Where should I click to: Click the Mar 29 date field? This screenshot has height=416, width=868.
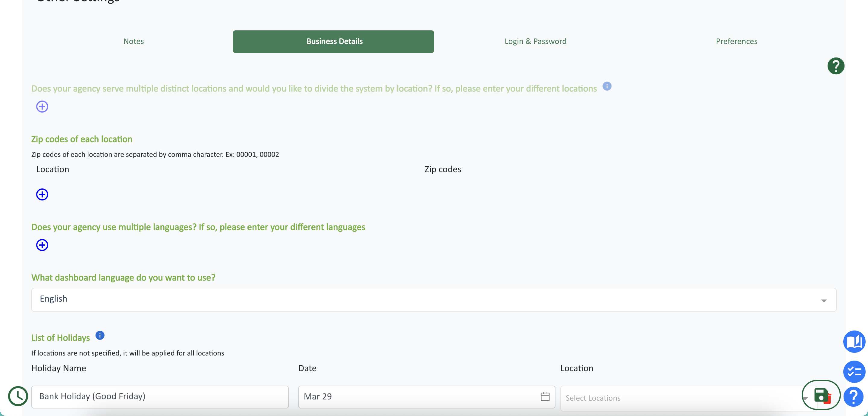[418, 396]
